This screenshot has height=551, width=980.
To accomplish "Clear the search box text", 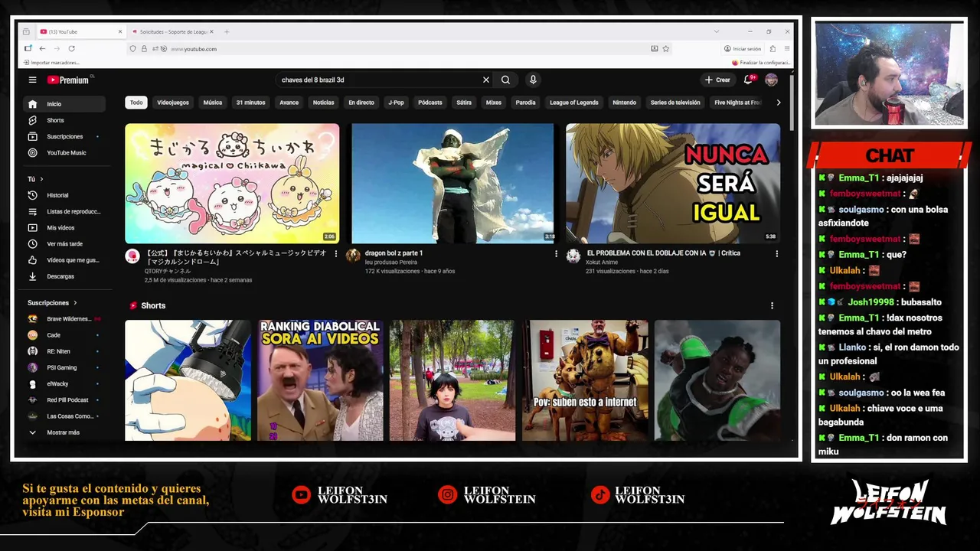I will 485,80.
